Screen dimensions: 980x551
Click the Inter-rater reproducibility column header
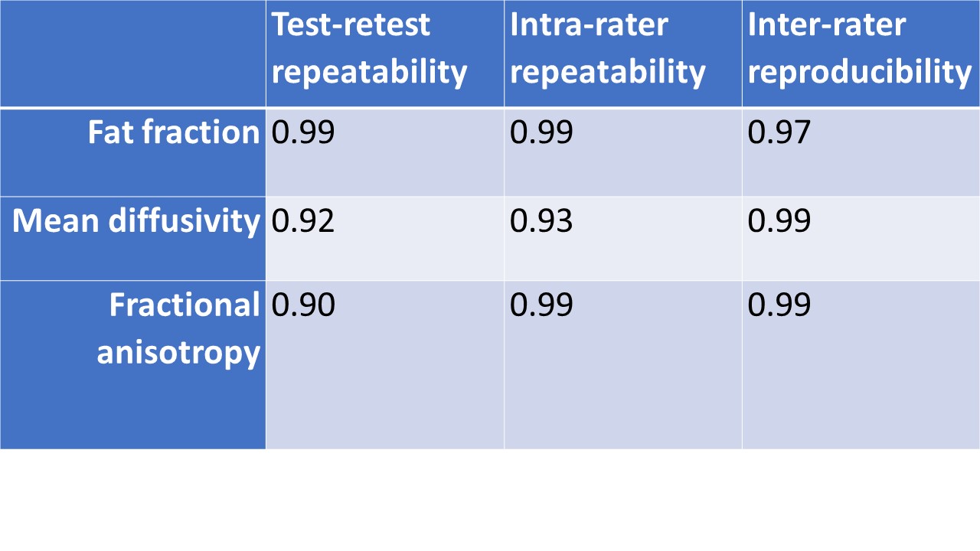(859, 49)
